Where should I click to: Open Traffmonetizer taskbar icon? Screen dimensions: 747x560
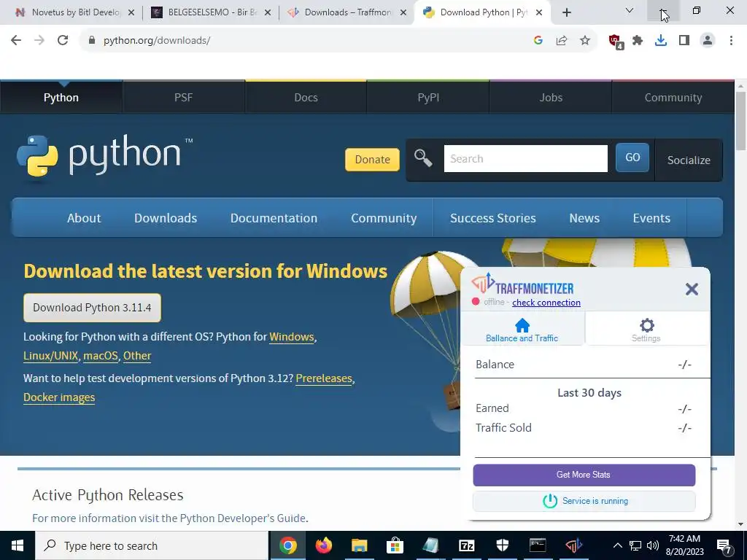(x=573, y=545)
